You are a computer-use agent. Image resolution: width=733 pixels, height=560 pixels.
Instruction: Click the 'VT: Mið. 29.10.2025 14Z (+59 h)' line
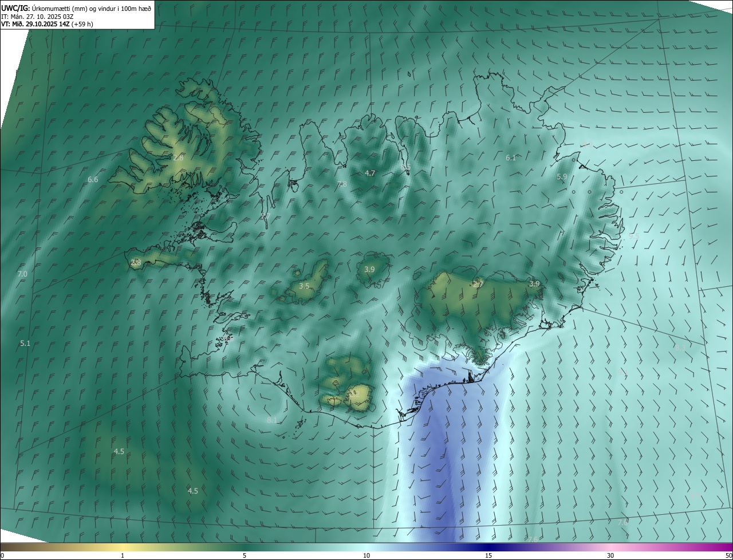point(47,24)
